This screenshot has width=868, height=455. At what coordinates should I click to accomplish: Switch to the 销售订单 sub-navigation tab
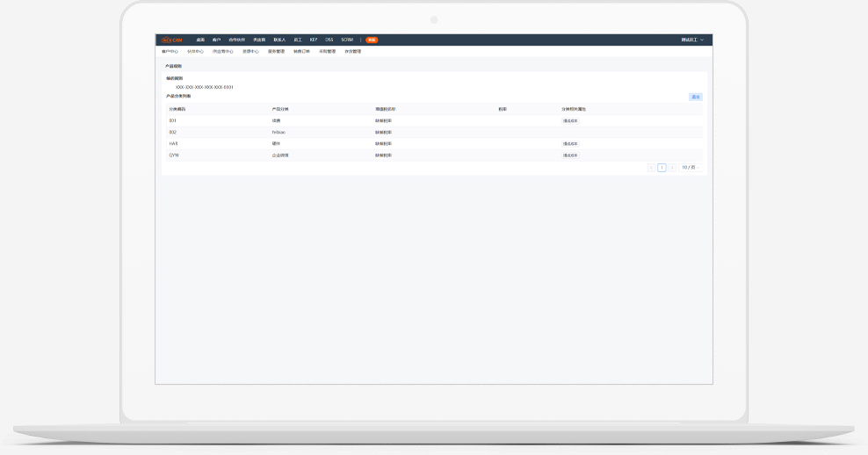click(301, 51)
